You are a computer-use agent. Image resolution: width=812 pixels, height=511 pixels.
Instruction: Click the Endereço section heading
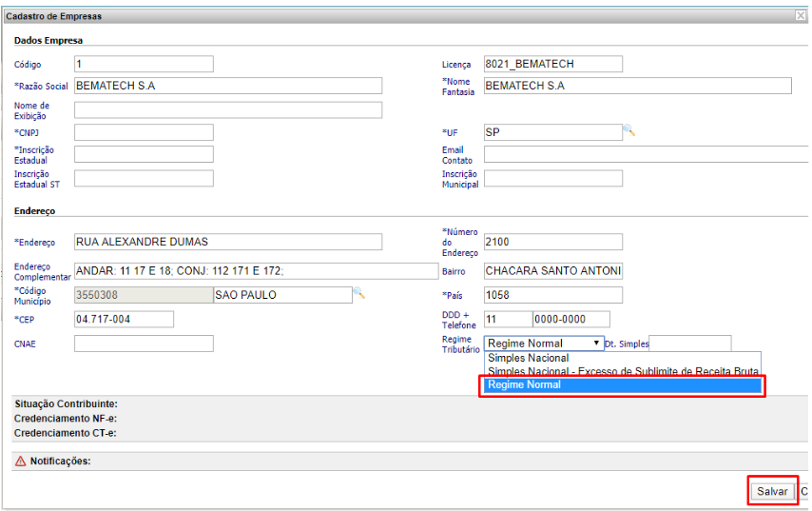tap(34, 211)
